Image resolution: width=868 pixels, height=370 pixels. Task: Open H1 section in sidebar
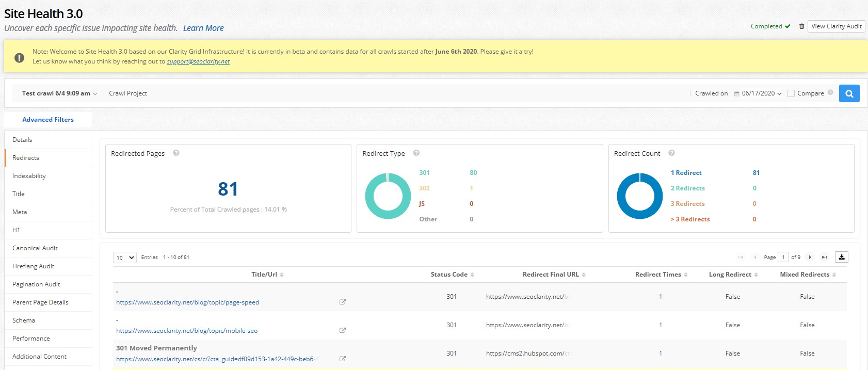coord(48,230)
